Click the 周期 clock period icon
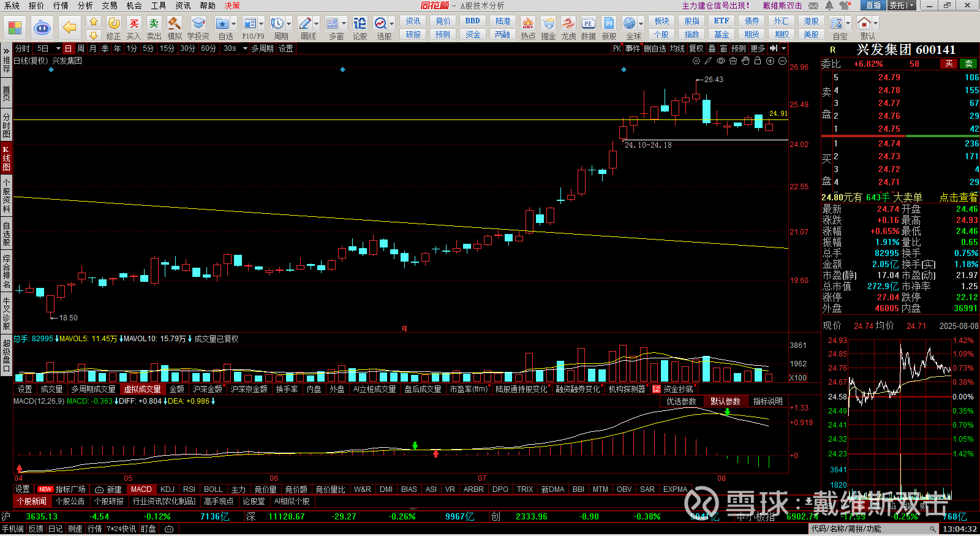 point(277,23)
